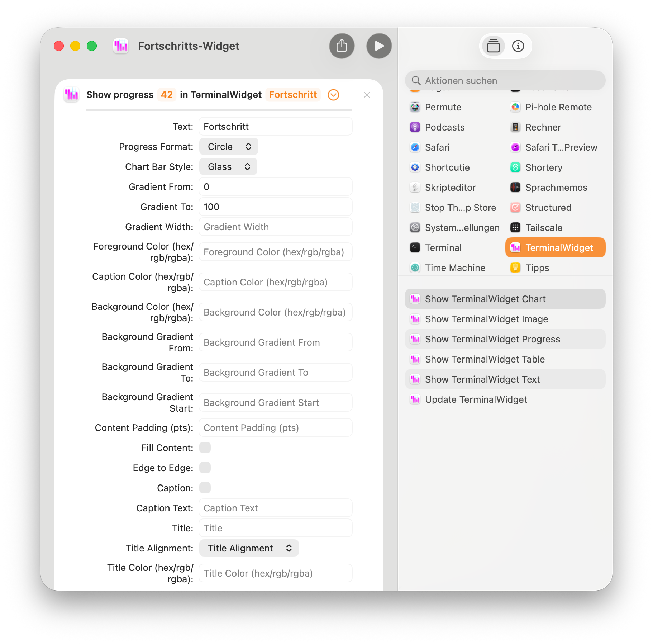
Task: Select Tailscale in the app list
Action: click(555, 228)
